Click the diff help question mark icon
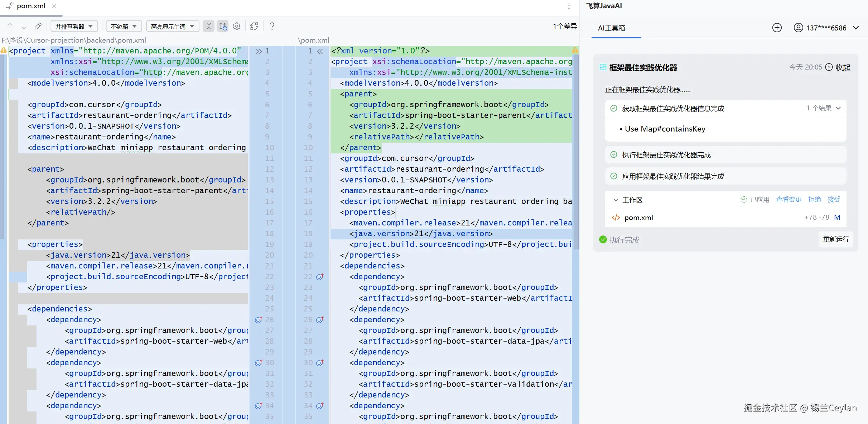The height and width of the screenshot is (424, 868). click(272, 26)
